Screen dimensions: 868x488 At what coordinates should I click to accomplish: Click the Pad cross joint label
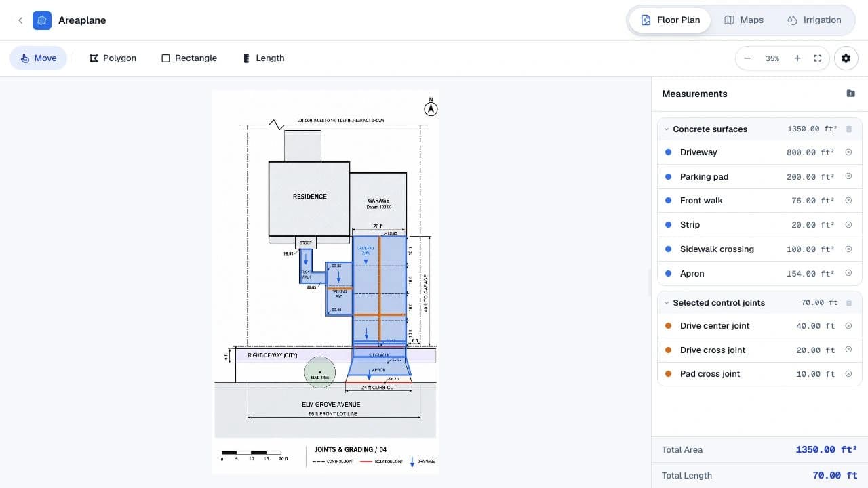tap(710, 374)
